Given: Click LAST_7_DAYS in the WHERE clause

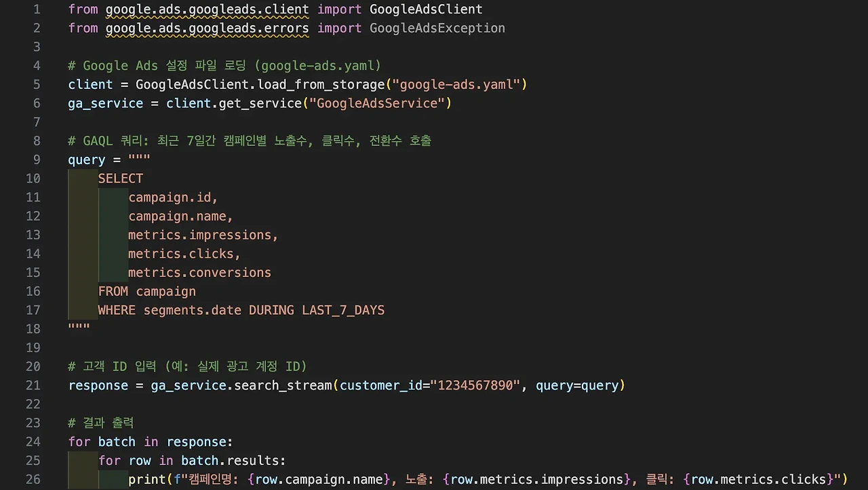Looking at the screenshot, I should point(343,310).
